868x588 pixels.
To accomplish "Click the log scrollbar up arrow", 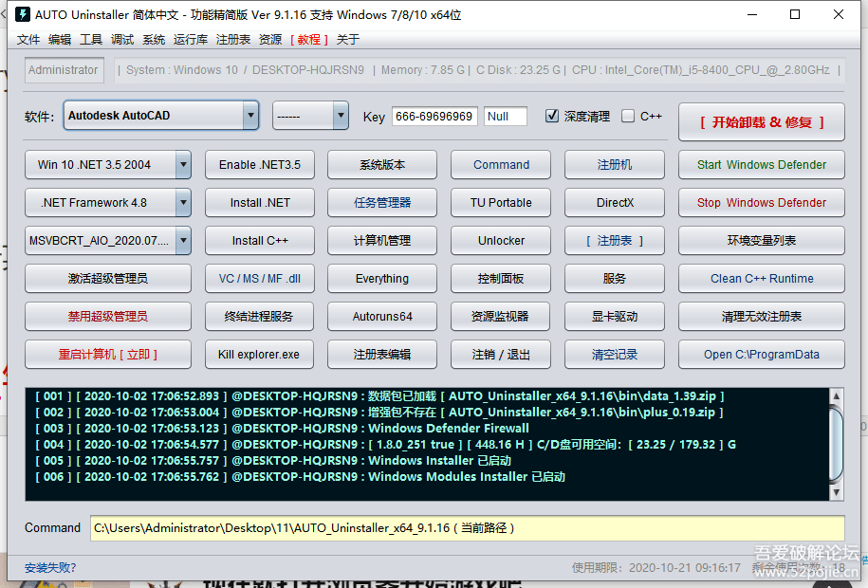I will tap(836, 395).
